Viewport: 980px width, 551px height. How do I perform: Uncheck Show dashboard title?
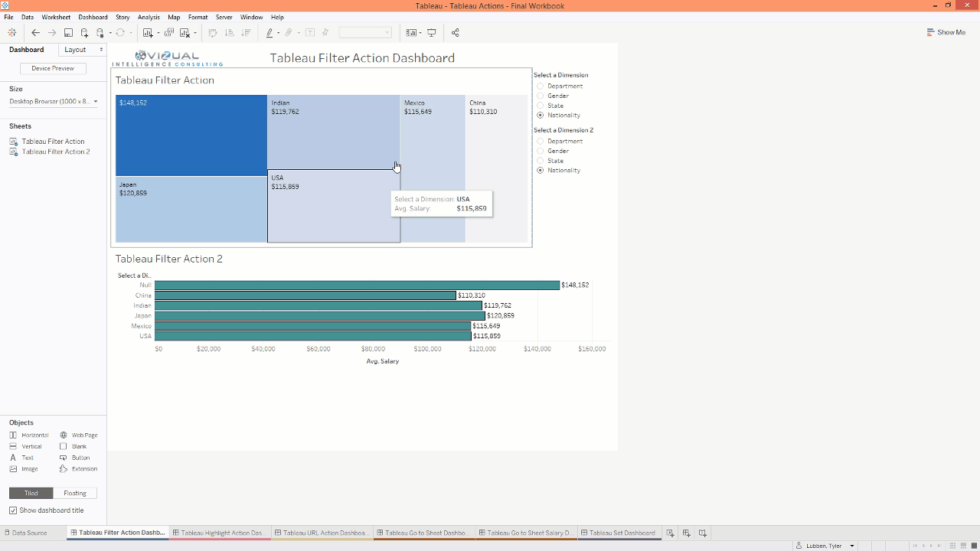tap(13, 510)
